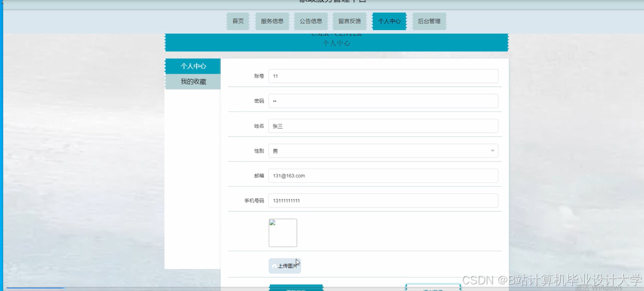Focus the 密码 password field
The width and height of the screenshot is (644, 291).
(x=383, y=101)
